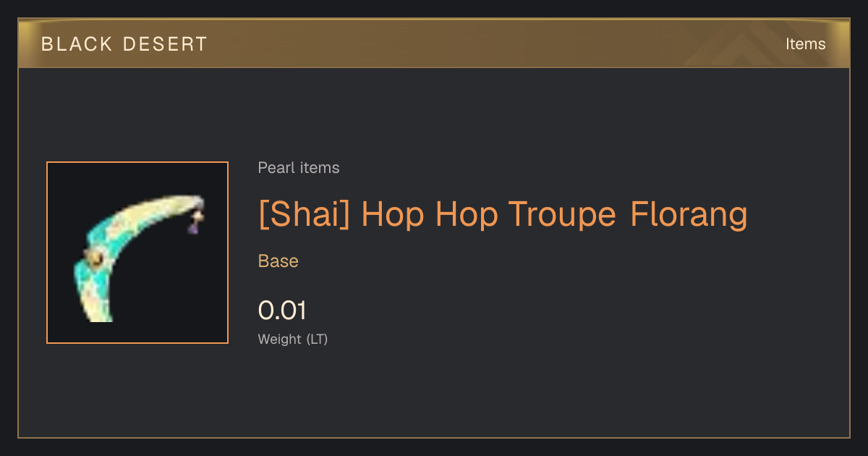Select the 0.01 weight value
The image size is (868, 456).
point(282,311)
